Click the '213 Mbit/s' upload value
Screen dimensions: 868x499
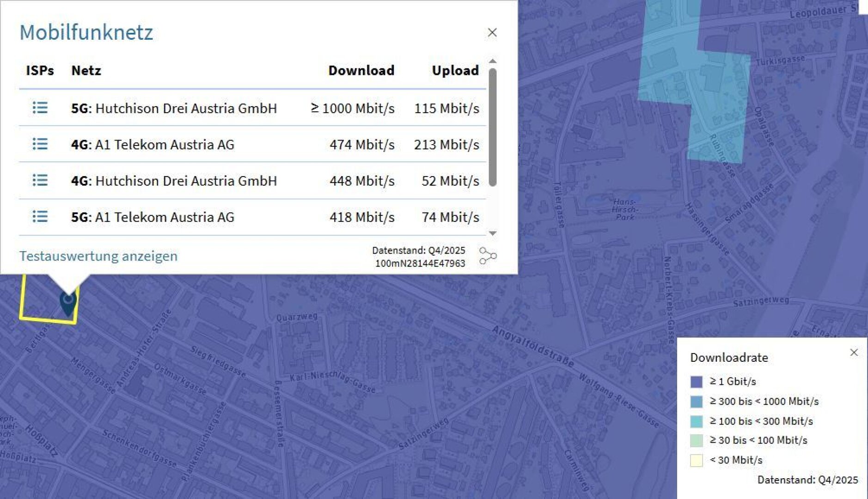[x=446, y=145]
